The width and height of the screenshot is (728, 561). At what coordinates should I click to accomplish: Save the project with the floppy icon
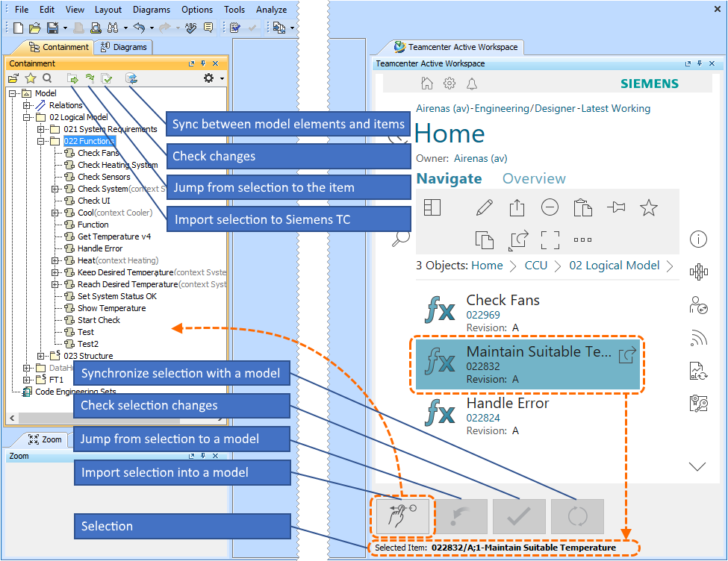52,28
